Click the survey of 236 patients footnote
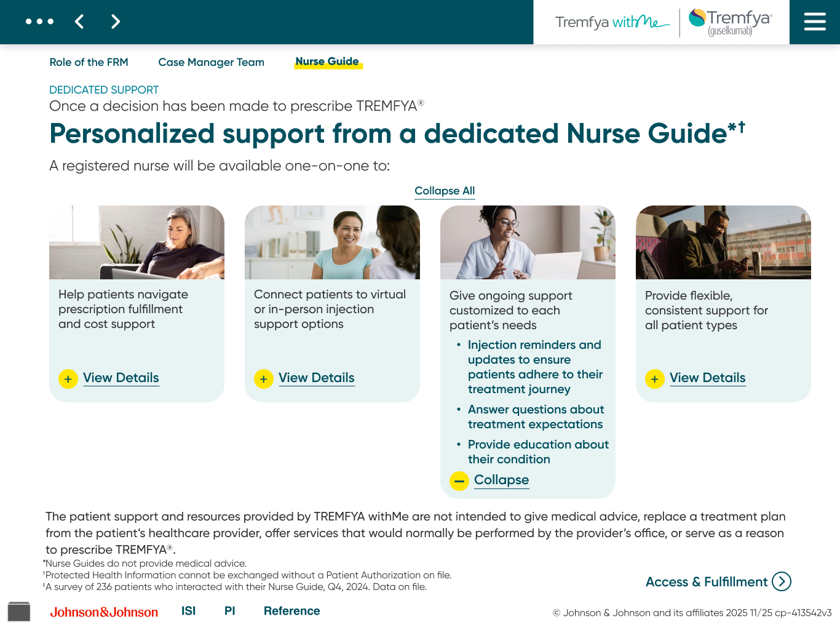Image resolution: width=840 pixels, height=630 pixels. coord(234,587)
